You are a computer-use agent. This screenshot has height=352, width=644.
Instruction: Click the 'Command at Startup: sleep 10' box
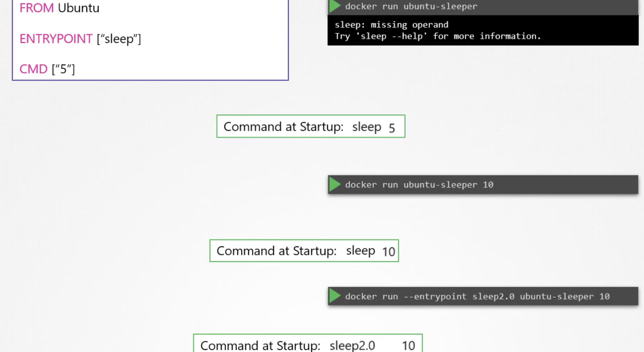[x=304, y=251]
